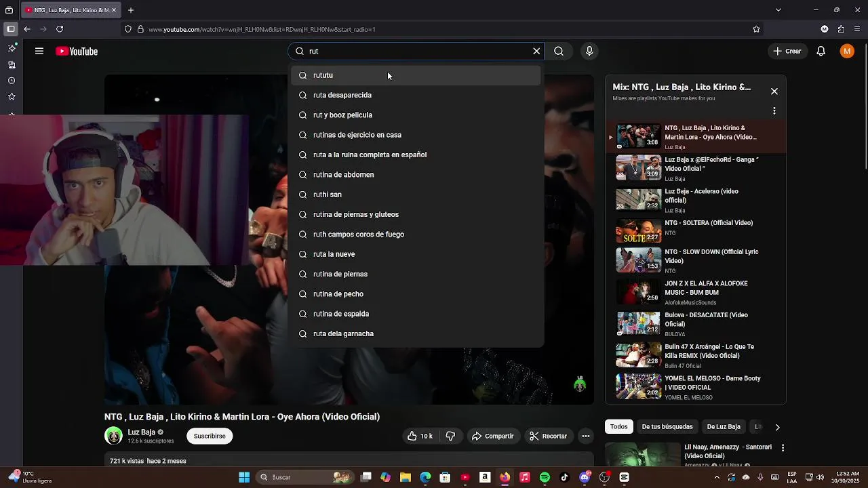Share the video via Compartir
Image resolution: width=868 pixels, height=488 pixels.
tap(493, 436)
